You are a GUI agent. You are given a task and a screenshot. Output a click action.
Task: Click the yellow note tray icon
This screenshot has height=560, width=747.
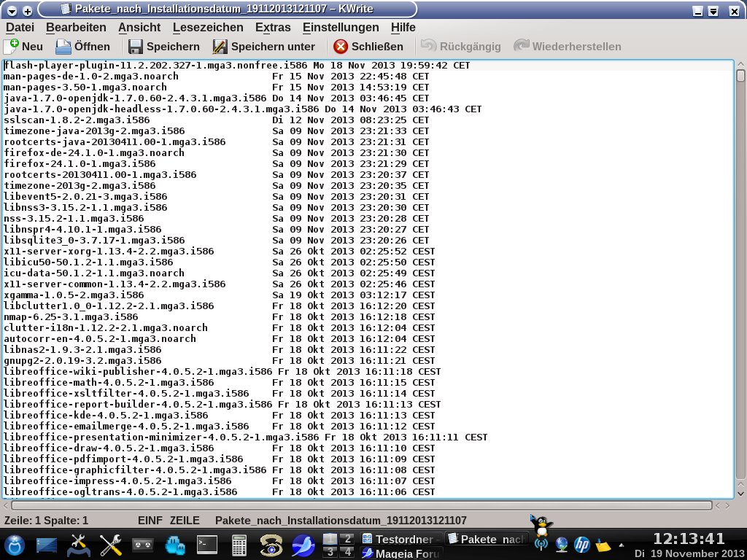point(603,544)
